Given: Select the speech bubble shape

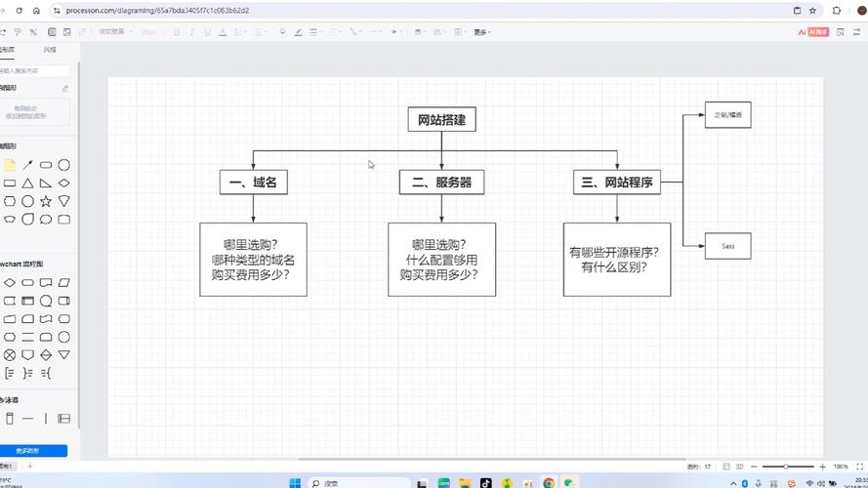Looking at the screenshot, I should pos(46,220).
